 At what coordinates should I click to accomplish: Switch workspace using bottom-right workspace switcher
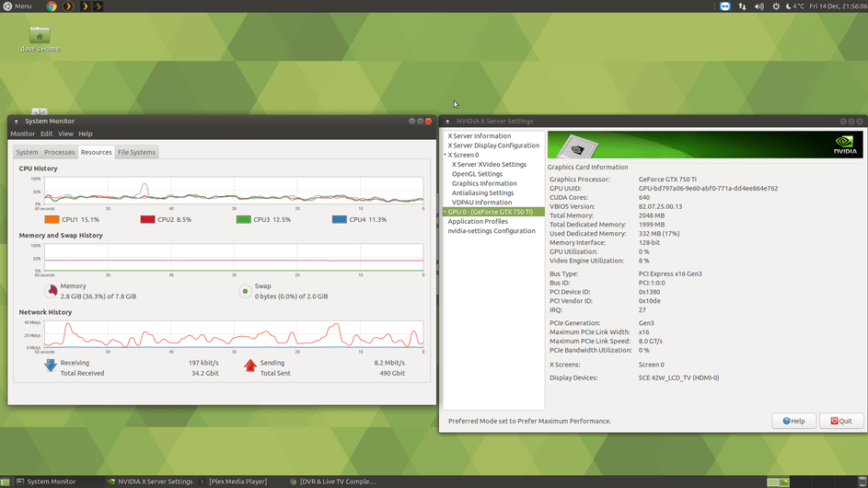point(778,482)
